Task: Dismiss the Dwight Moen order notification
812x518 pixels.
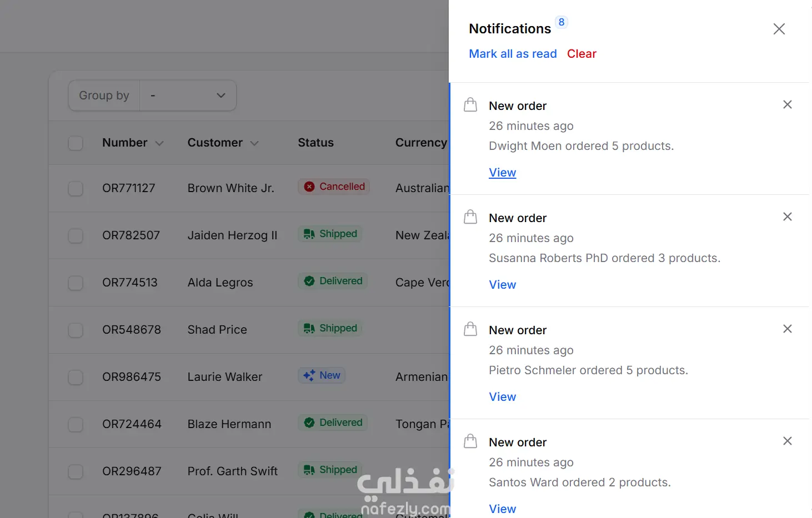Action: [787, 104]
